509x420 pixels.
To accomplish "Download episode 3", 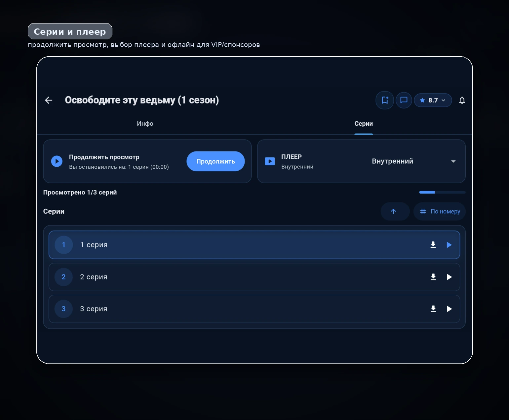I will 433,309.
